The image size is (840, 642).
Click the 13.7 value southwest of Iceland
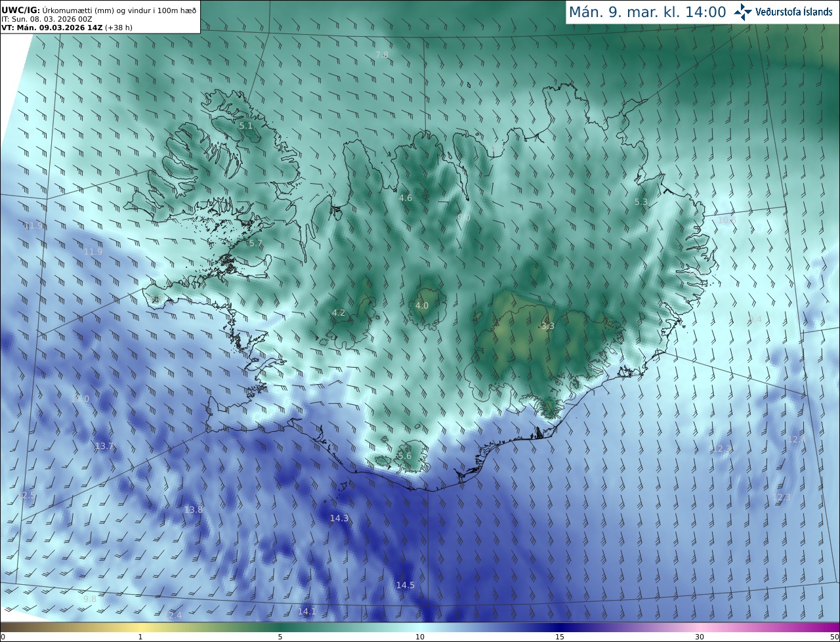click(104, 446)
